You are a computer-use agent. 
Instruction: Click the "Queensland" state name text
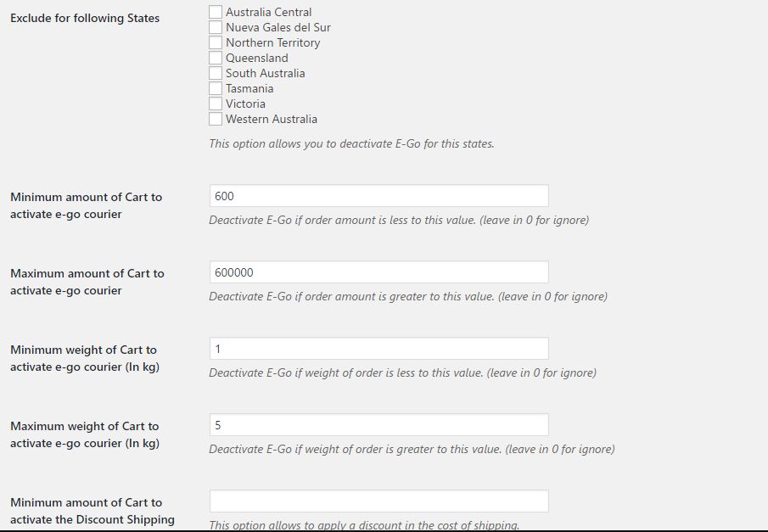[257, 58]
